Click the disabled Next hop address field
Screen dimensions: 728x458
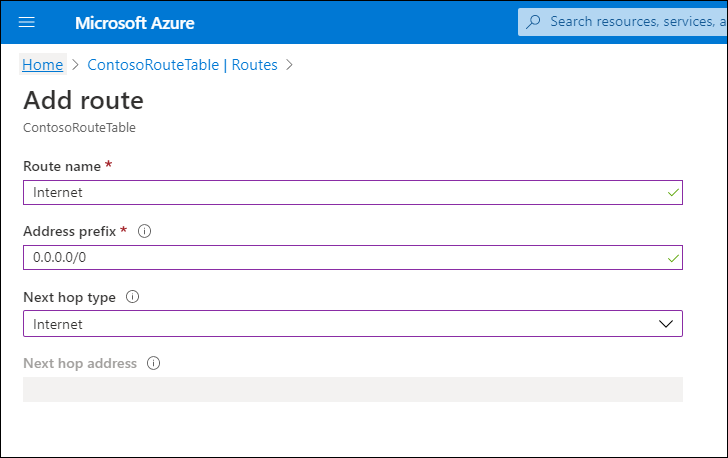352,389
